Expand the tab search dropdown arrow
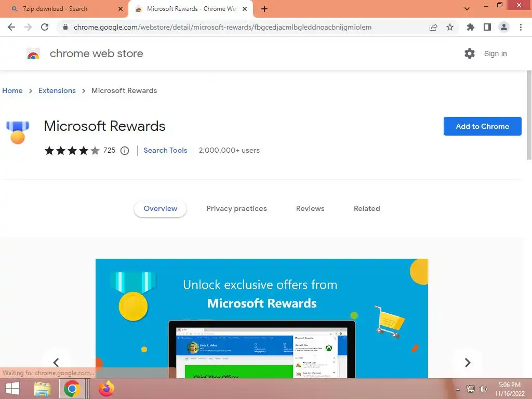The height and width of the screenshot is (399, 532). [467, 9]
